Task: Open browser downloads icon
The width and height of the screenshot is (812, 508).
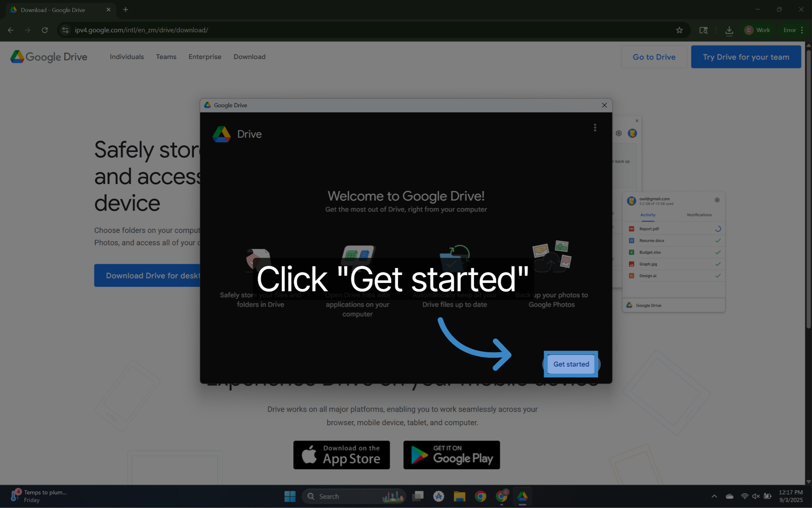Action: tap(729, 30)
